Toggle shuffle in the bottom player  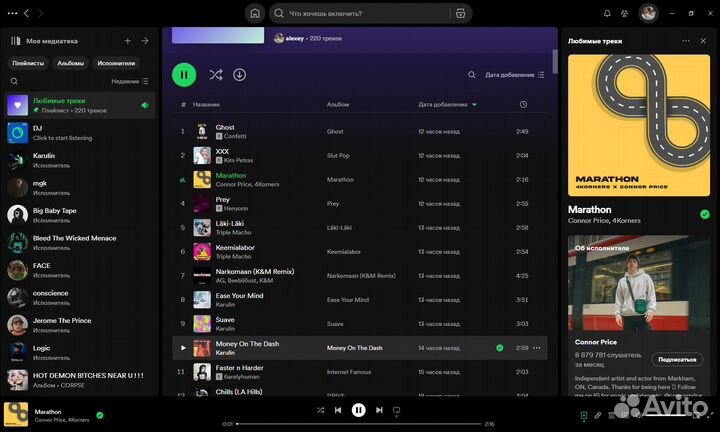pos(321,410)
